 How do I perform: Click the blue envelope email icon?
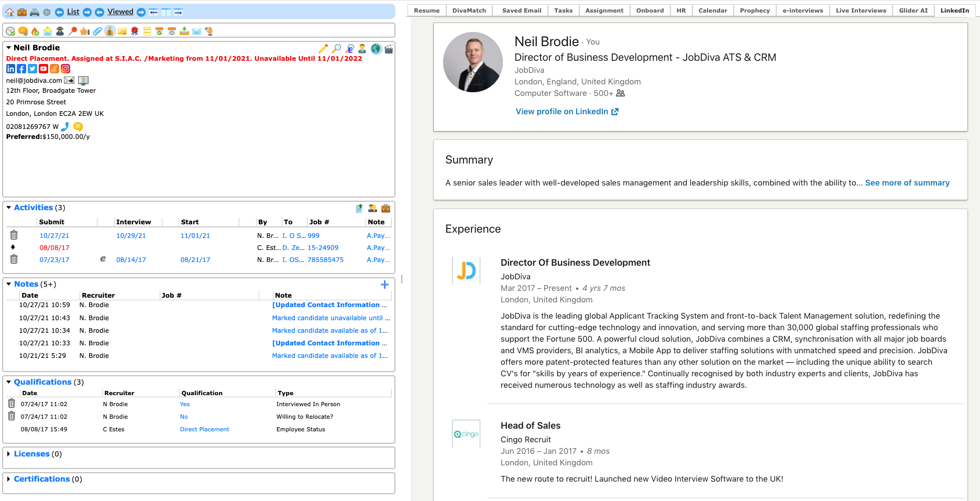(196, 31)
